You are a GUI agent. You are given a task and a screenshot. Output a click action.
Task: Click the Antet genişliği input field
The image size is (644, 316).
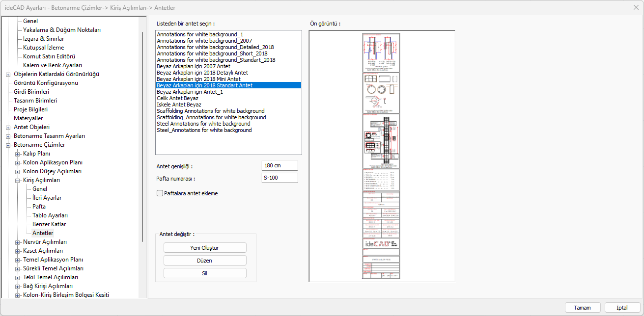click(x=280, y=166)
